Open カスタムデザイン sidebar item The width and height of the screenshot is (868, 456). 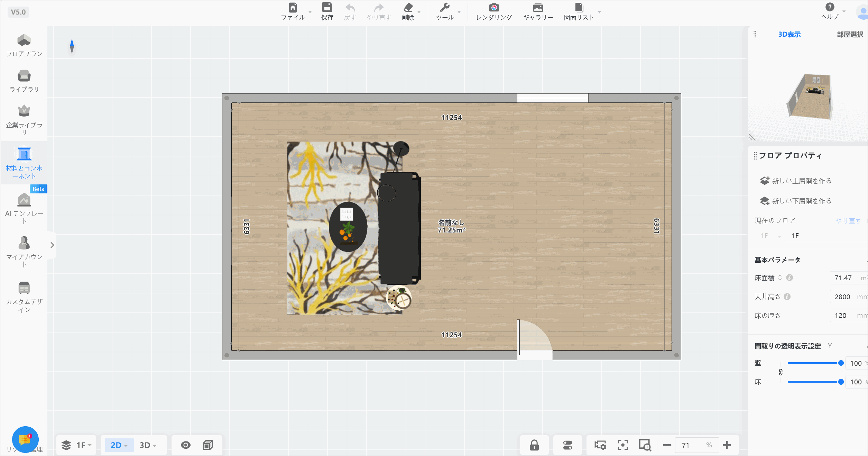24,297
